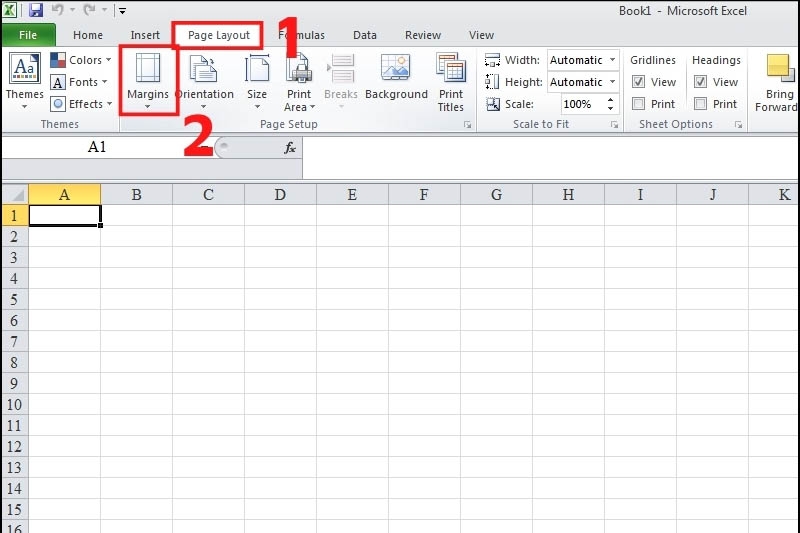800x533 pixels.
Task: Click the Margins button
Action: click(148, 81)
